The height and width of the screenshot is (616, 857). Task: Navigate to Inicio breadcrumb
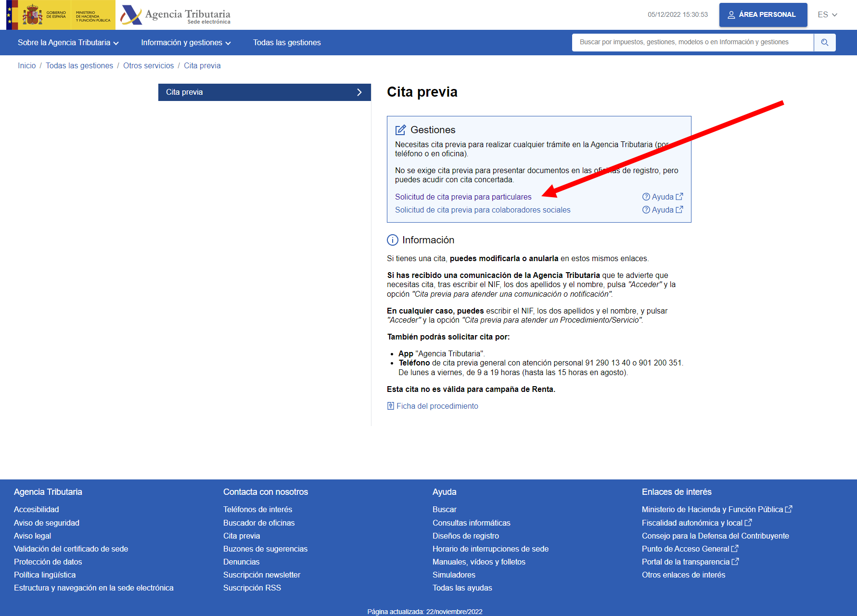(x=26, y=65)
